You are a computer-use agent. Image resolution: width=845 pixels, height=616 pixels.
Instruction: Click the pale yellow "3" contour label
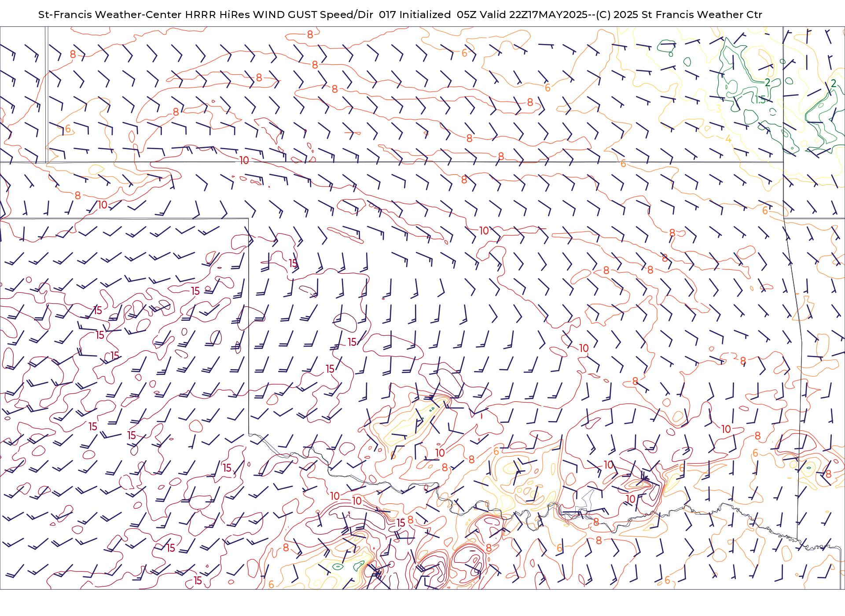coord(718,109)
